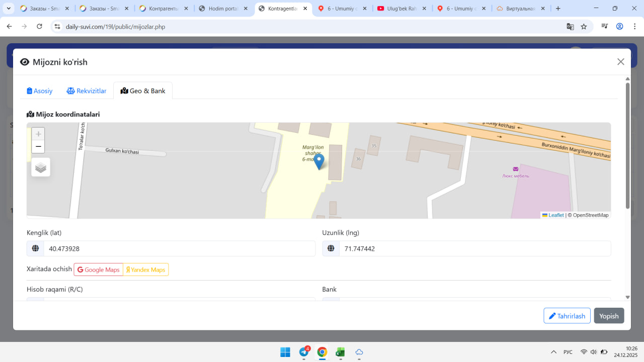View site information icon
The height and width of the screenshot is (362, 644).
57,27
